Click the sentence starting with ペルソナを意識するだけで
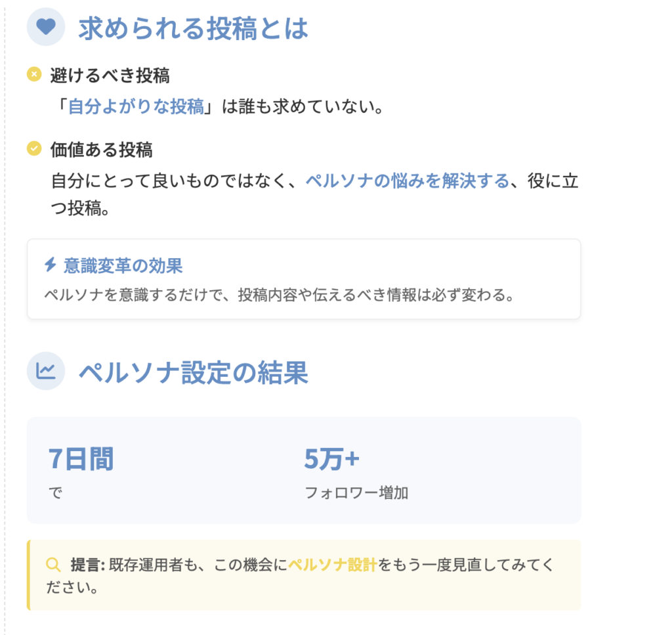 pyautogui.click(x=279, y=295)
